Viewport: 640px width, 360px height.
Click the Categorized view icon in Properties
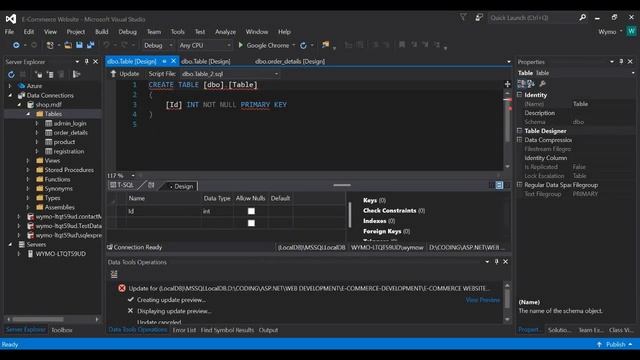tap(521, 84)
